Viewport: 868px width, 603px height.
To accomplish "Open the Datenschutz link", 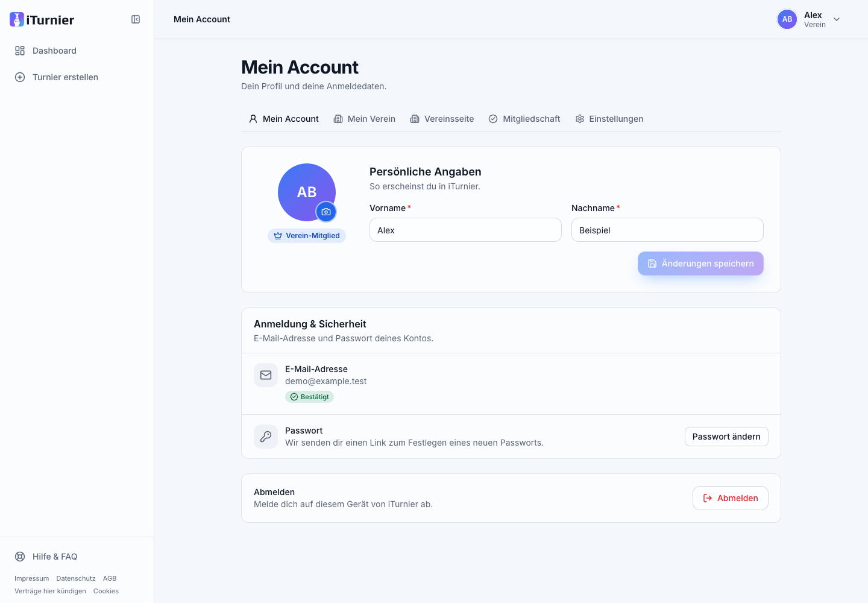I will [x=76, y=578].
